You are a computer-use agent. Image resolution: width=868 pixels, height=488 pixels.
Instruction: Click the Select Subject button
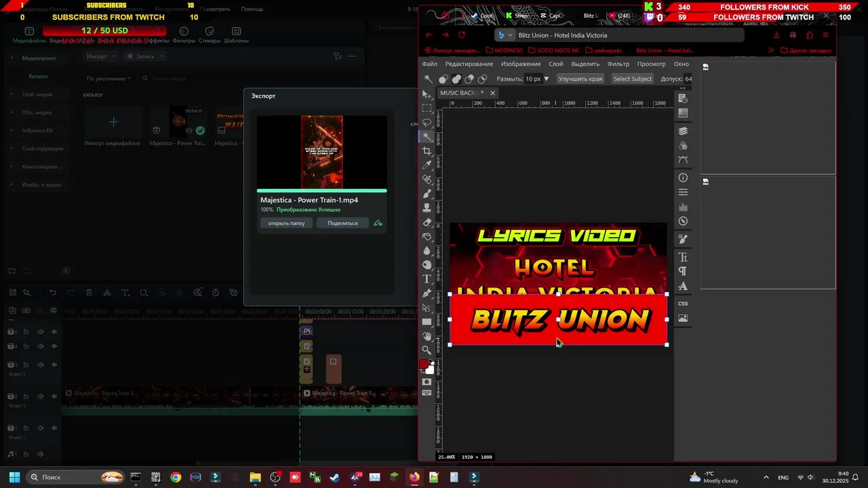tap(633, 79)
